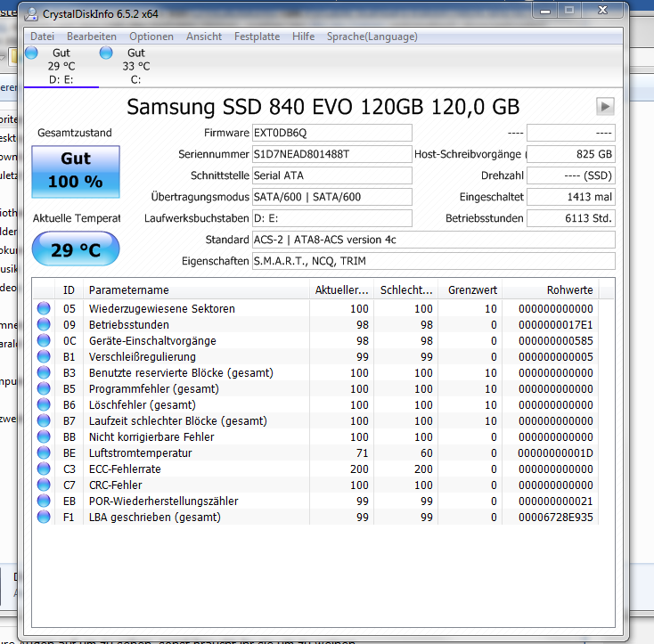Minimize the CrystalDiskInfo window

(544, 11)
